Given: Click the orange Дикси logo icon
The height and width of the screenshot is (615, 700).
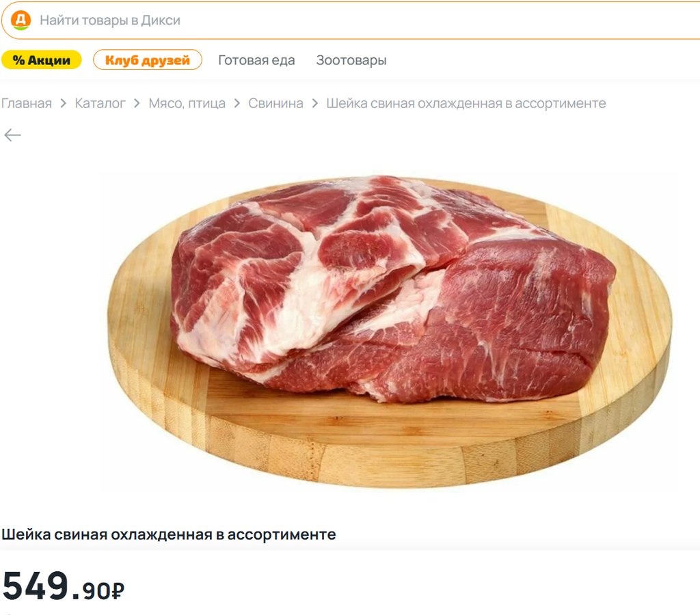Looking at the screenshot, I should 21,20.
